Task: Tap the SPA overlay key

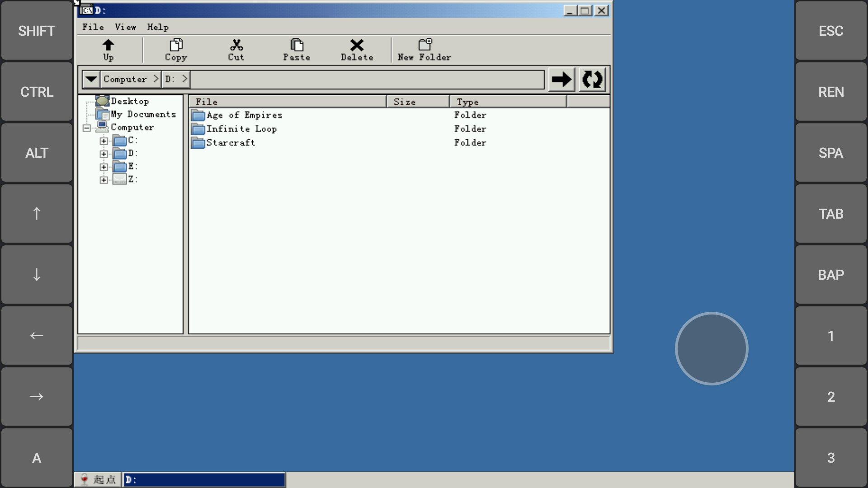Action: 831,153
